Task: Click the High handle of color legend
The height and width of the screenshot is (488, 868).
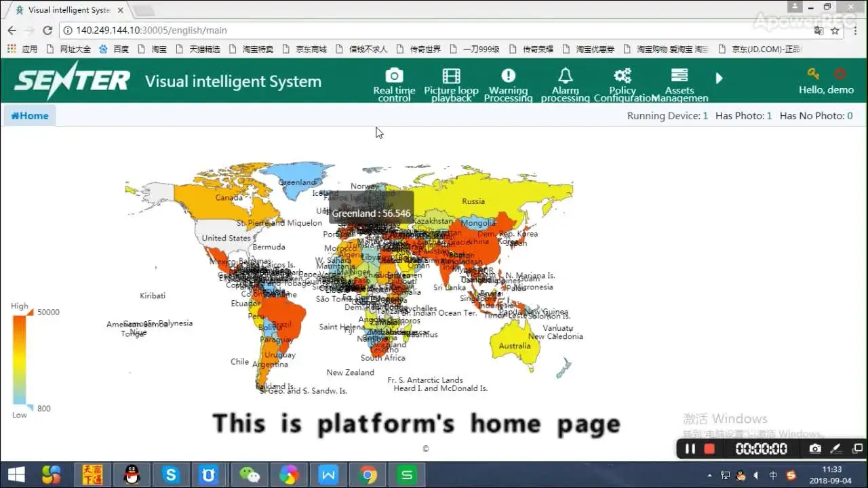Action: click(x=29, y=311)
